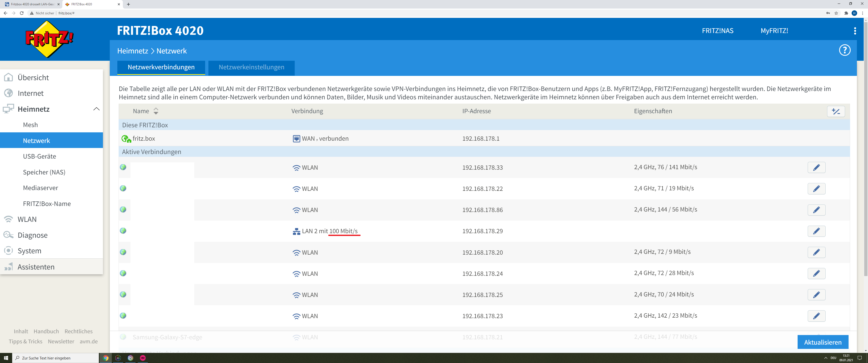Click the FRITZ! logo

tap(49, 39)
